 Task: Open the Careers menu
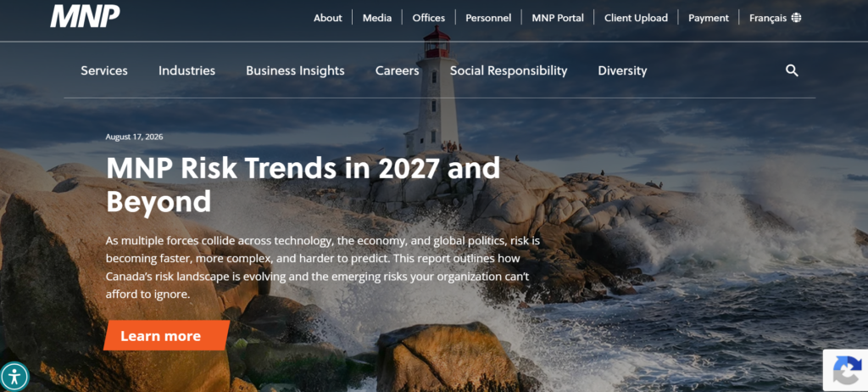[397, 71]
